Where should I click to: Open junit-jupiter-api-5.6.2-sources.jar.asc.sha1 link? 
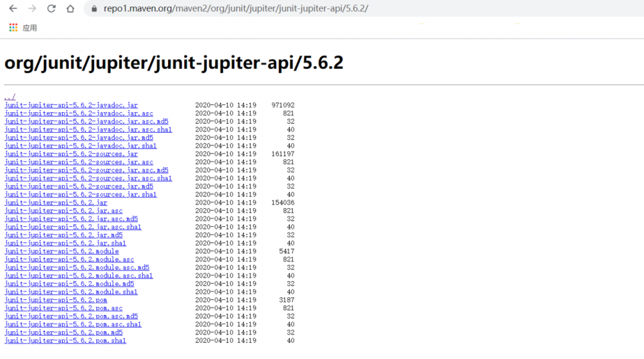pos(88,179)
